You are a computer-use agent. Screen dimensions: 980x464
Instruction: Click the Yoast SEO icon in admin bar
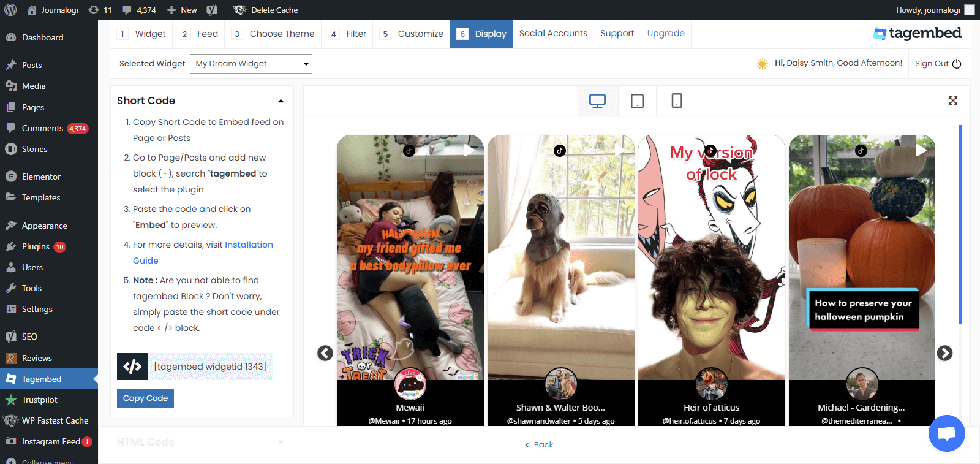pyautogui.click(x=212, y=10)
